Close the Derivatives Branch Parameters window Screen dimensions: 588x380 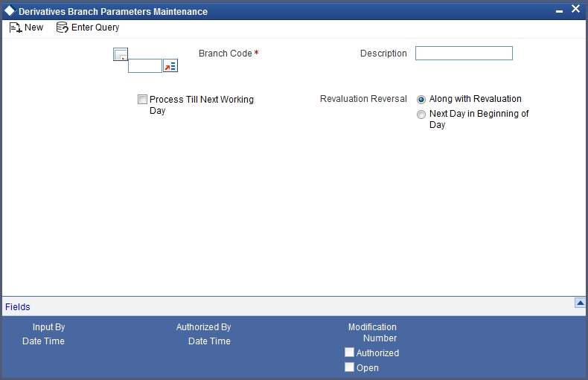[575, 9]
